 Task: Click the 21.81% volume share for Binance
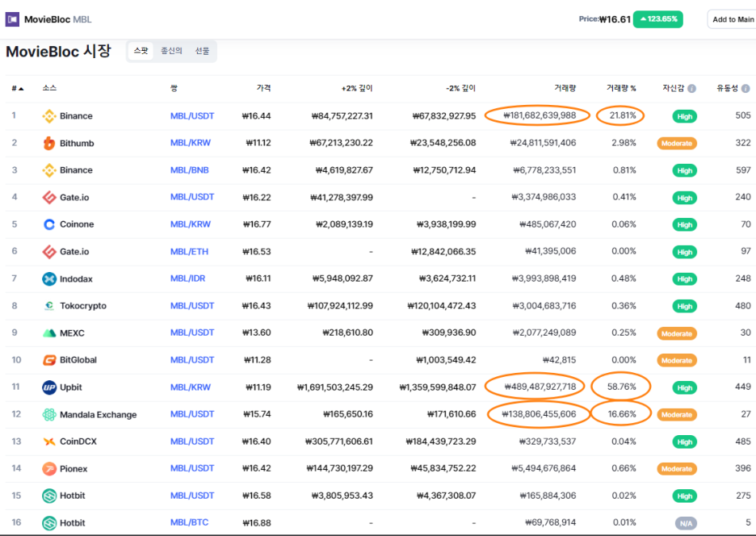pyautogui.click(x=623, y=115)
